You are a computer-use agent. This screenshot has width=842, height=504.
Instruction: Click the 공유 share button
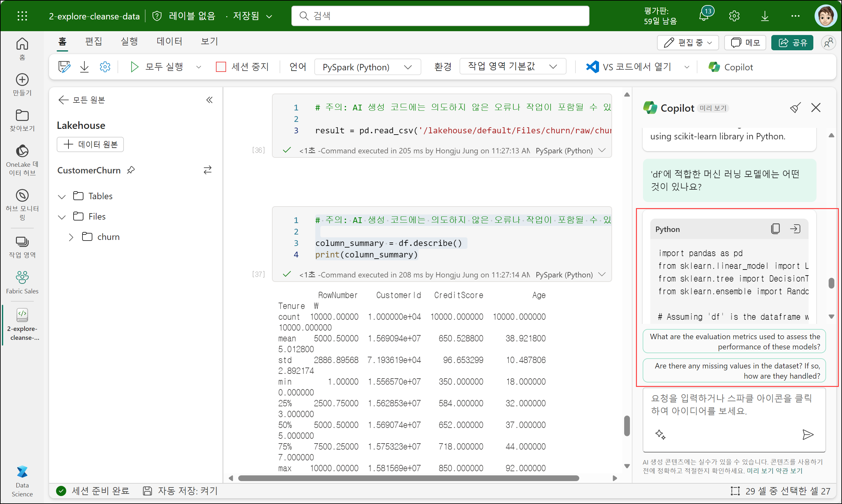click(x=792, y=42)
